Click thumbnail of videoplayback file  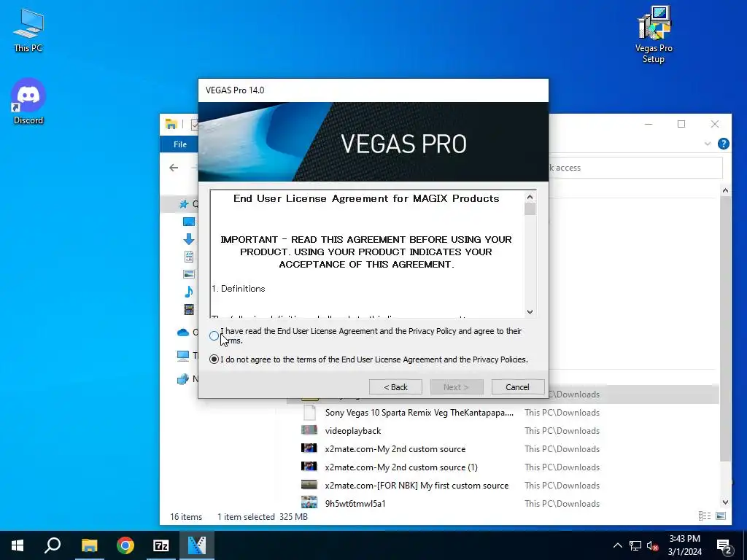pyautogui.click(x=309, y=430)
